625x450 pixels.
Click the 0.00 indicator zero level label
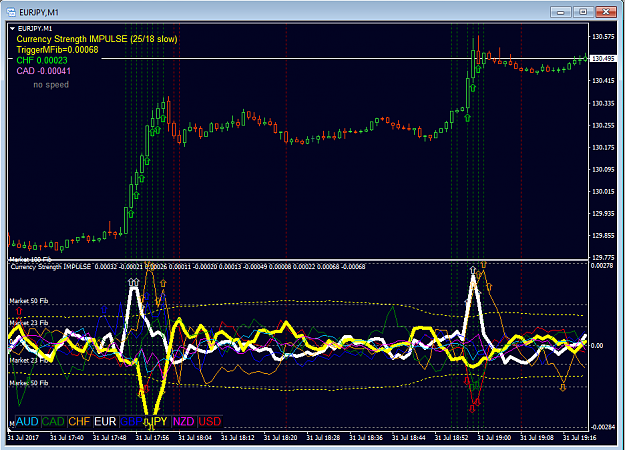click(x=597, y=346)
